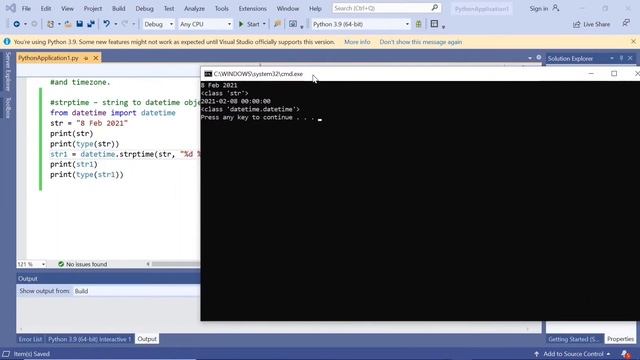Open the Extensions menu
640x360 pixels.
click(x=252, y=8)
